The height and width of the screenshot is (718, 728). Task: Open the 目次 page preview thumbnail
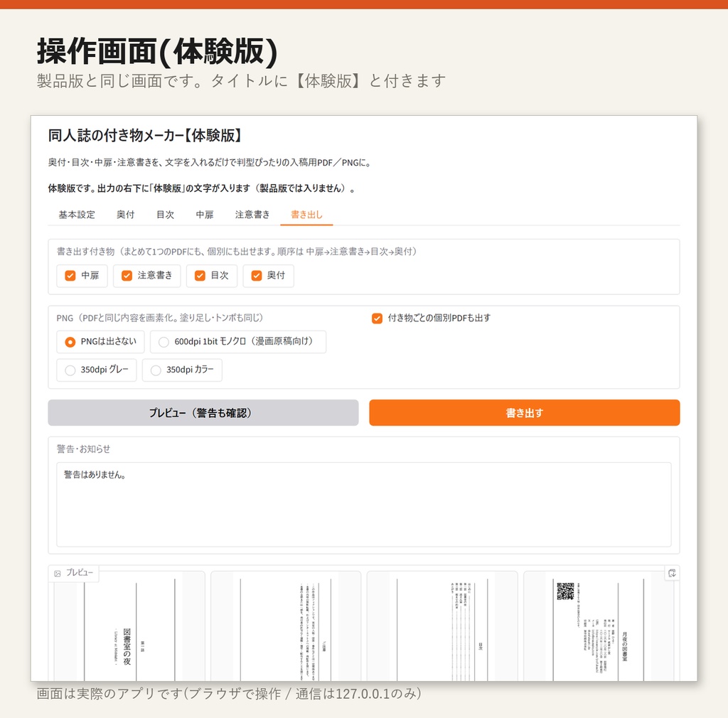click(x=442, y=626)
